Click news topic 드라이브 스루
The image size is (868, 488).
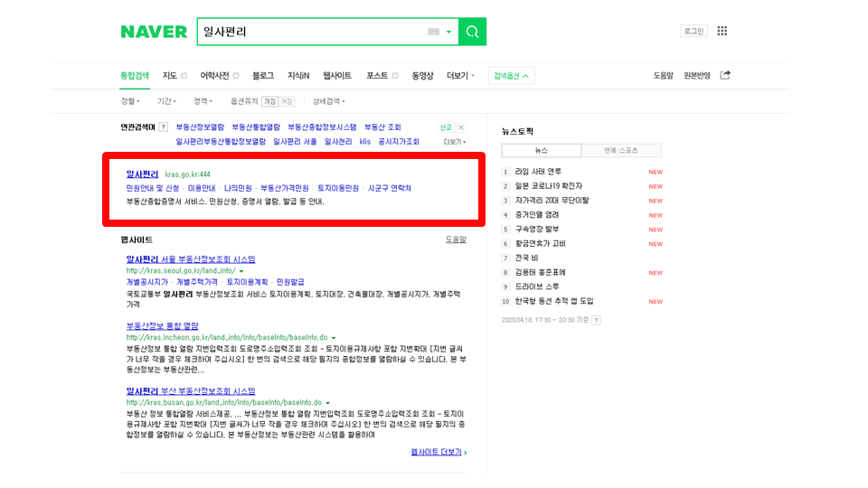point(537,286)
